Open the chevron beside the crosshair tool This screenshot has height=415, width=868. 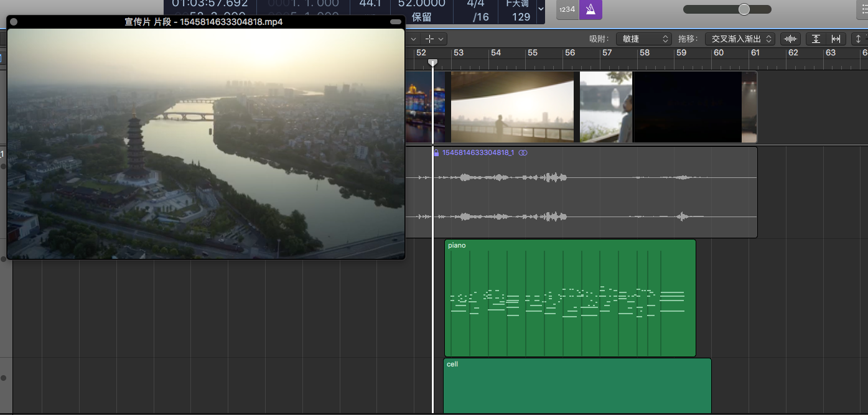click(441, 39)
